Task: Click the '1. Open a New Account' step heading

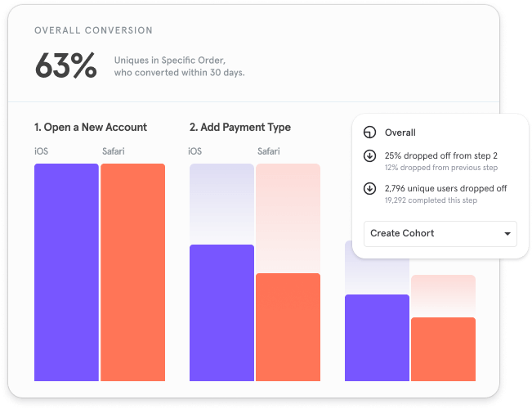Action: tap(91, 127)
